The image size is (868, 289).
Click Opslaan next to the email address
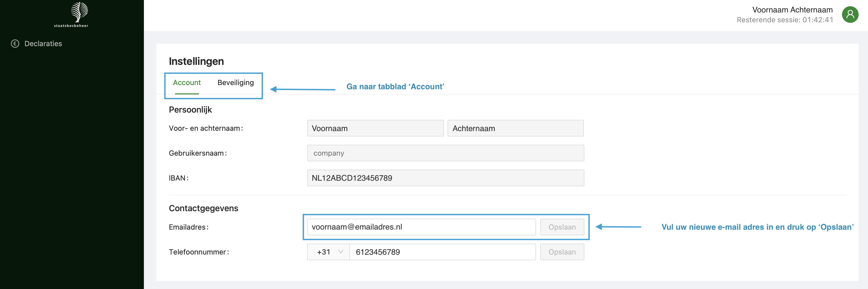click(x=562, y=227)
